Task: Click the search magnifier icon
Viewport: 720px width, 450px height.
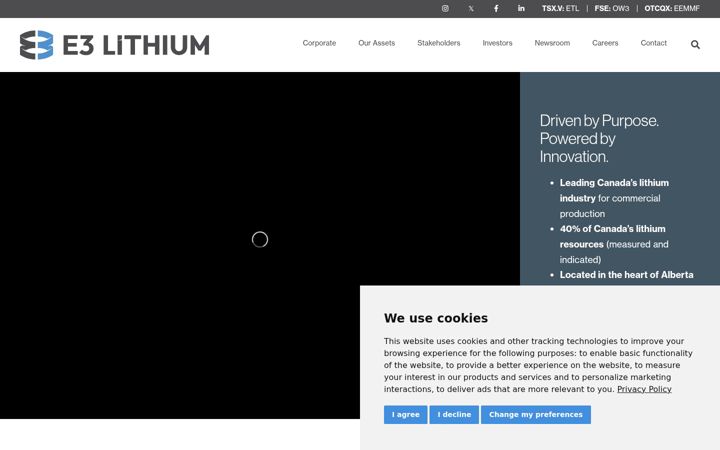Action: tap(695, 45)
